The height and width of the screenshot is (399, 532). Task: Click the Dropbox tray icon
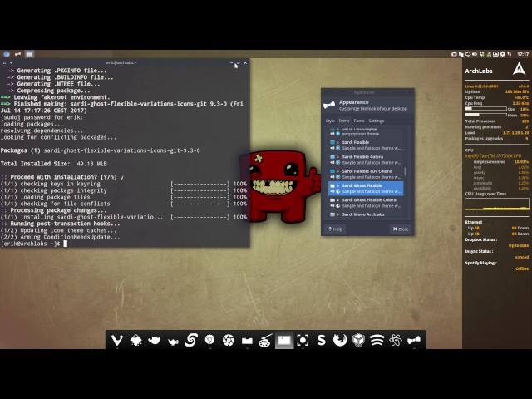[x=482, y=54]
